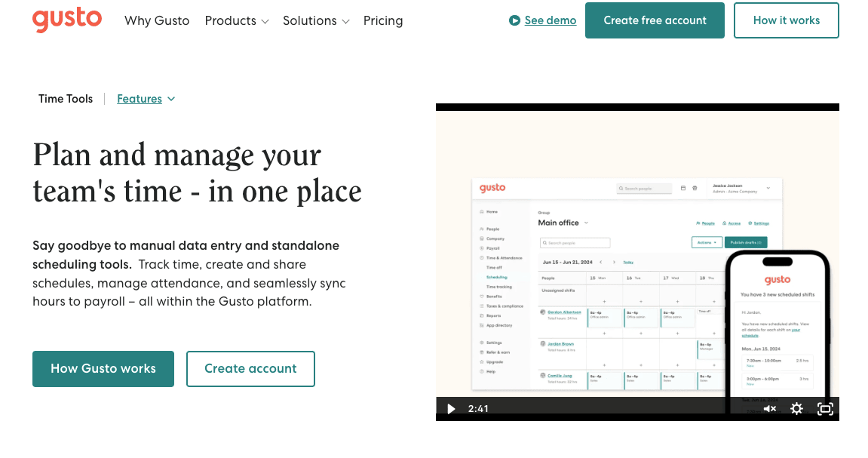Viewport: 868px width, 458px height.
Task: Click the Gusto logo icon
Action: pyautogui.click(x=67, y=20)
